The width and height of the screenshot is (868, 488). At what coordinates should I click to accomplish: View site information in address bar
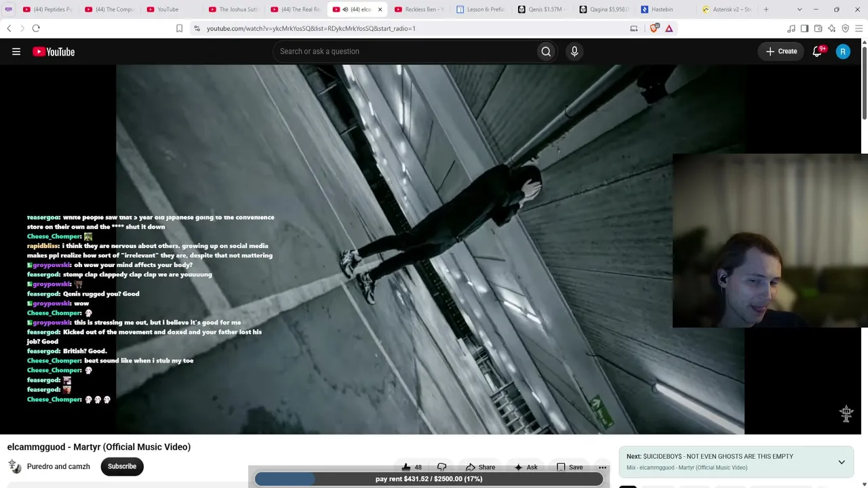(197, 28)
